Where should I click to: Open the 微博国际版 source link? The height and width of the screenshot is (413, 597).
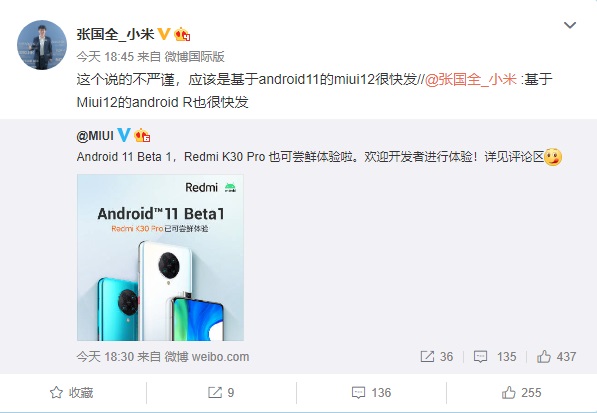[195, 57]
